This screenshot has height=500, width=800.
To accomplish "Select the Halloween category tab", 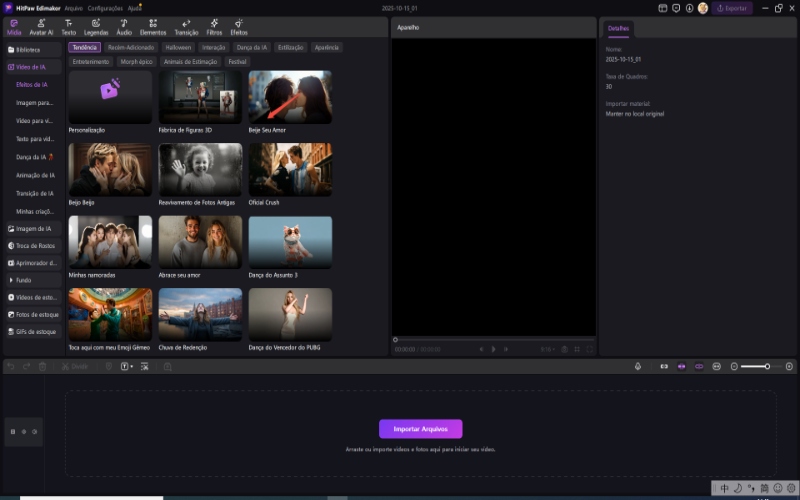I will pyautogui.click(x=178, y=47).
